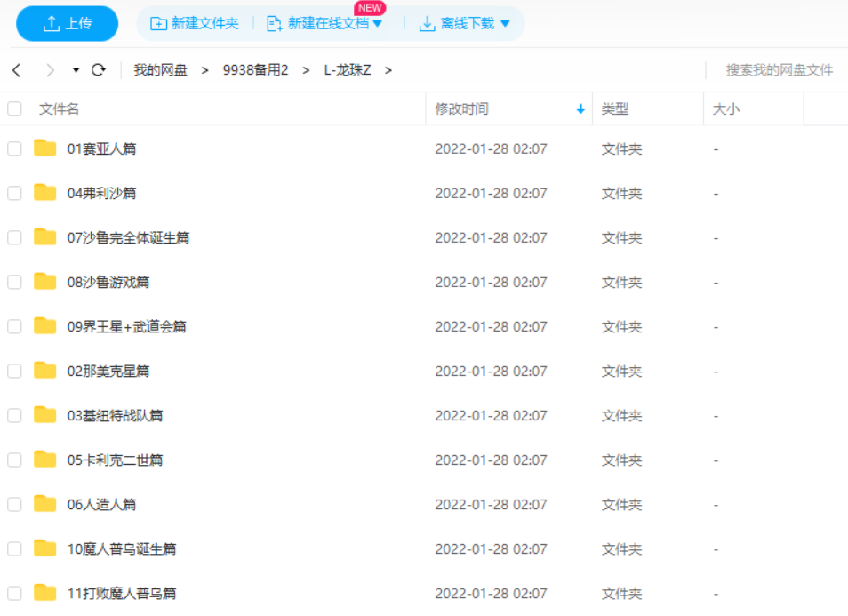
Task: Click the 新建文件夹 new folder icon
Action: [159, 24]
